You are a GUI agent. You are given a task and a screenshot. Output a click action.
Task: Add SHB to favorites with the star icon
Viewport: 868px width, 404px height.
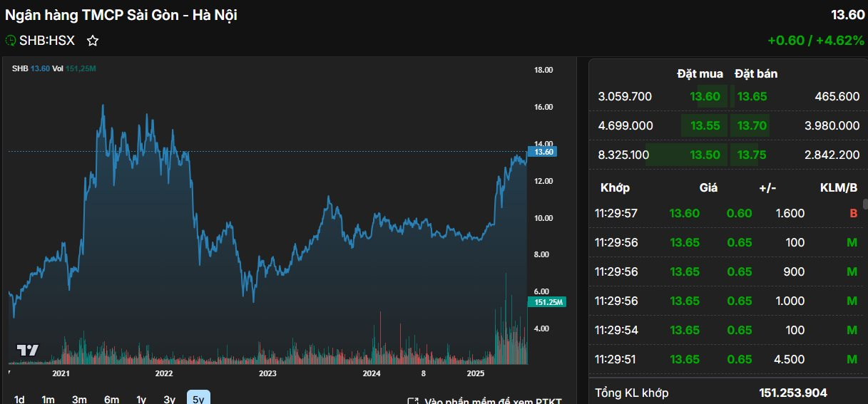coord(93,41)
